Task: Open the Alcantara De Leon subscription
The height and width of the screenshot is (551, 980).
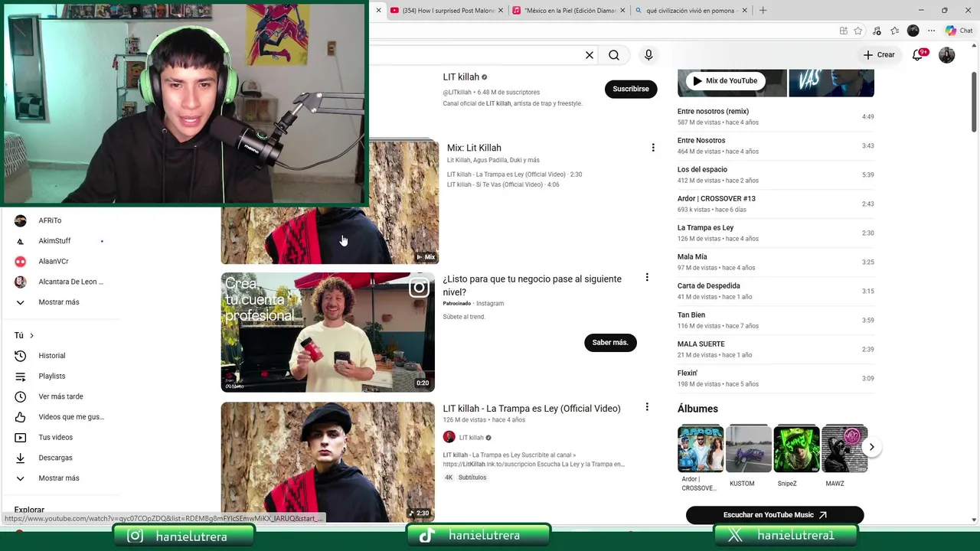Action: coord(60,282)
